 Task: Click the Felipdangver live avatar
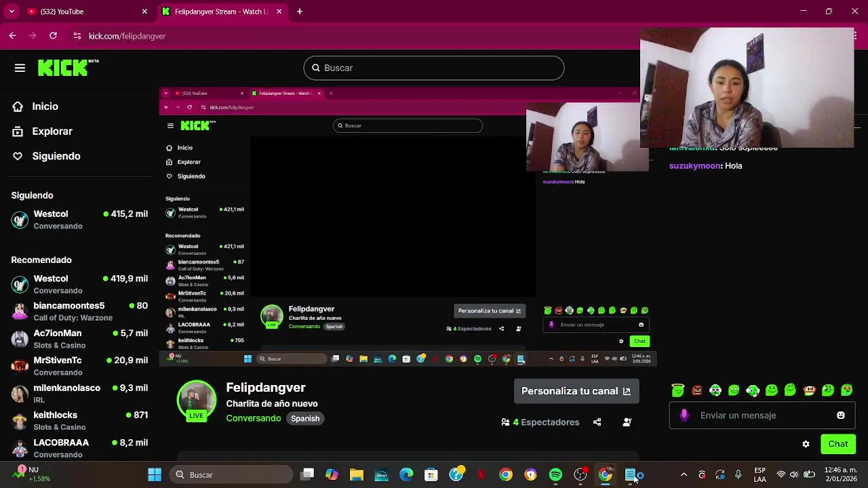click(196, 401)
